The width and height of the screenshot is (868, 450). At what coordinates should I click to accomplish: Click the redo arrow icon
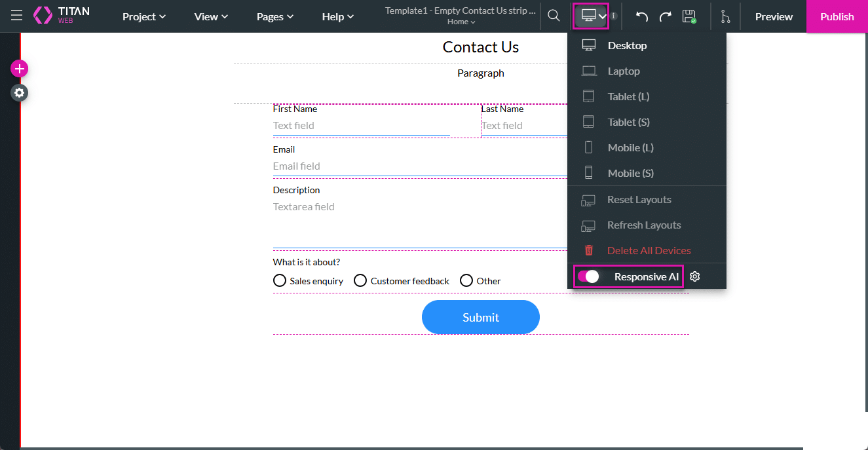[x=665, y=16]
